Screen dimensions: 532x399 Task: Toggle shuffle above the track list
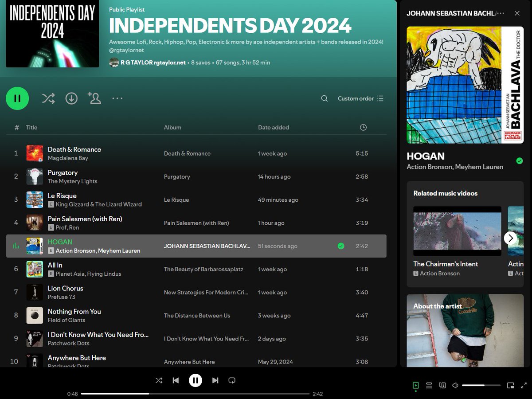click(48, 98)
